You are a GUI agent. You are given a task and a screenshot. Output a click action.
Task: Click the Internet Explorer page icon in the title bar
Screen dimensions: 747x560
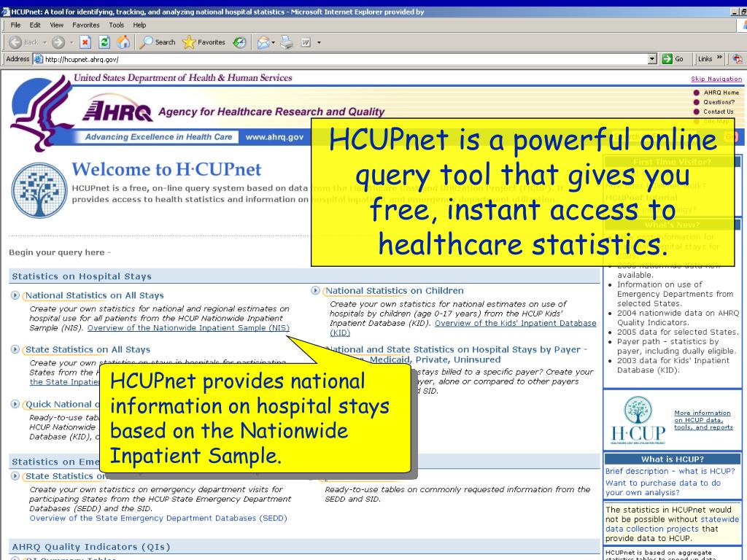pos(6,12)
